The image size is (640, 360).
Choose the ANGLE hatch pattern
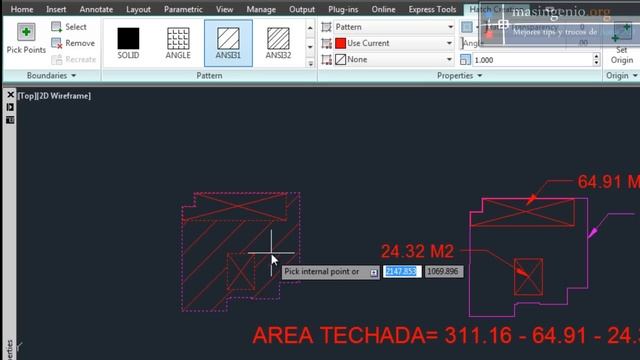coord(178,43)
